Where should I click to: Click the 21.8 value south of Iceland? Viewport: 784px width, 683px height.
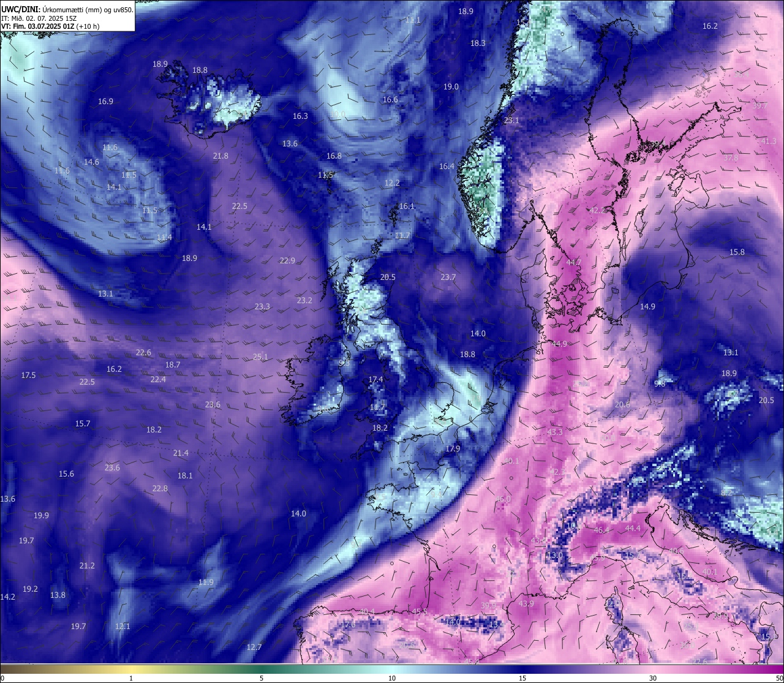point(221,156)
